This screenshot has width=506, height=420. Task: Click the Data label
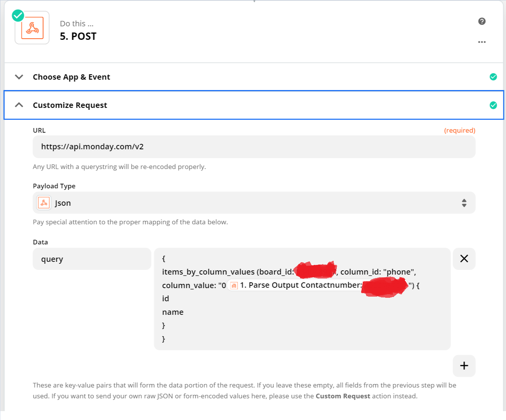(x=40, y=242)
